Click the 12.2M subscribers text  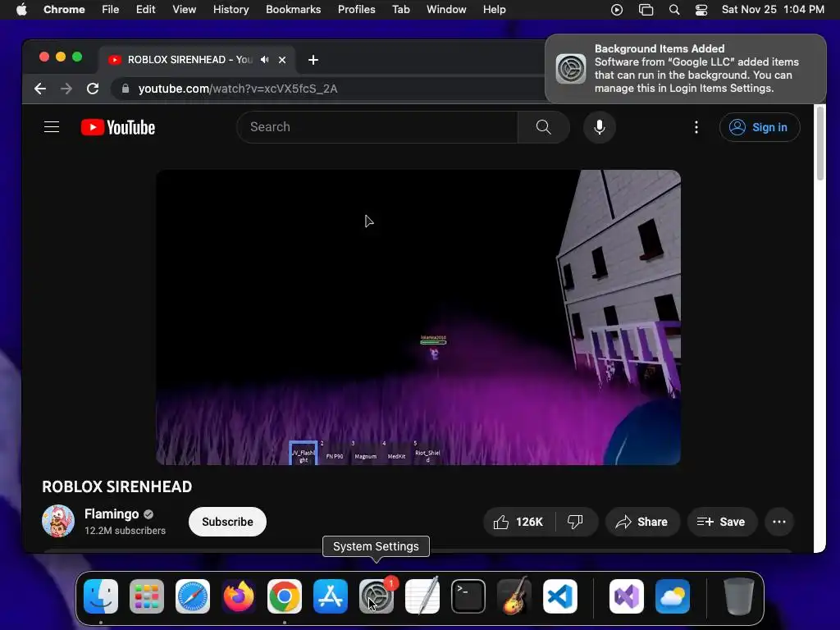125,531
